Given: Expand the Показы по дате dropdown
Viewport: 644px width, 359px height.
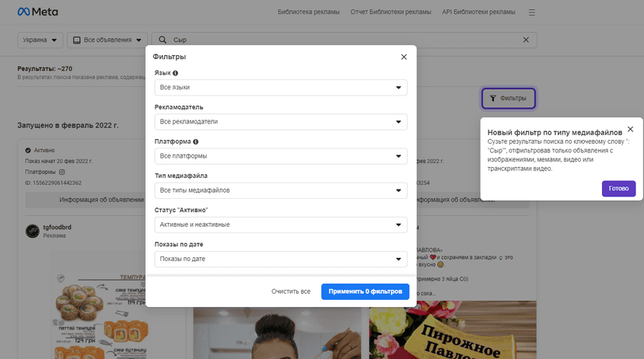Looking at the screenshot, I should tap(281, 259).
